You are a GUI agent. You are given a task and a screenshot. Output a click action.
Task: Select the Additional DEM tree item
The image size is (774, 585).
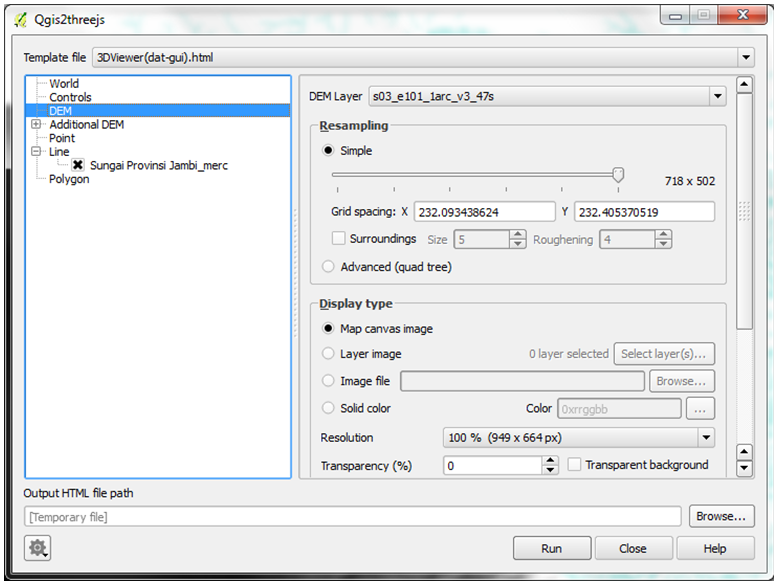click(x=86, y=124)
